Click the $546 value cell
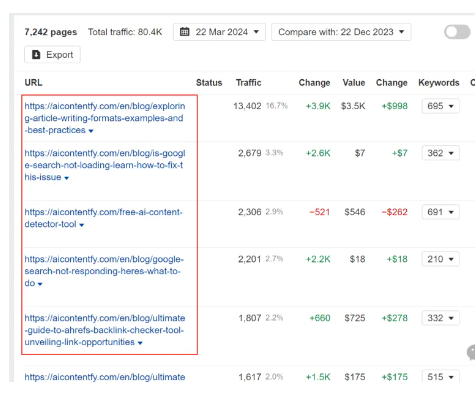 click(x=355, y=212)
